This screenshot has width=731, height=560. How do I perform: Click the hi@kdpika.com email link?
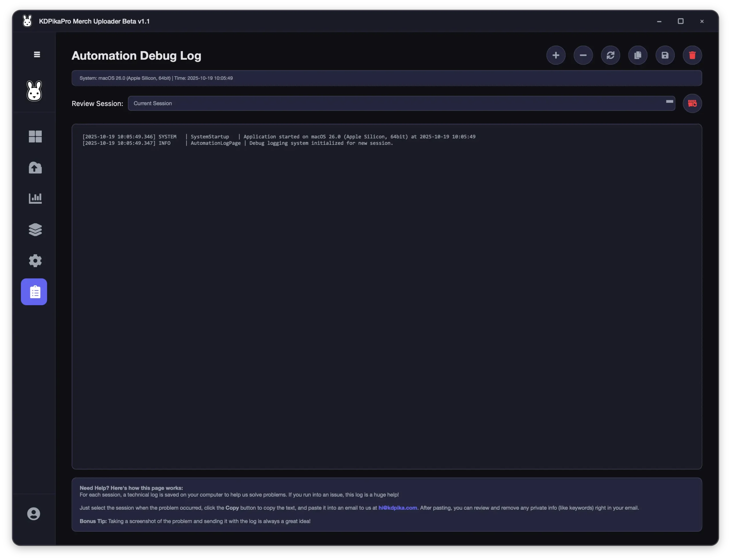[397, 508]
